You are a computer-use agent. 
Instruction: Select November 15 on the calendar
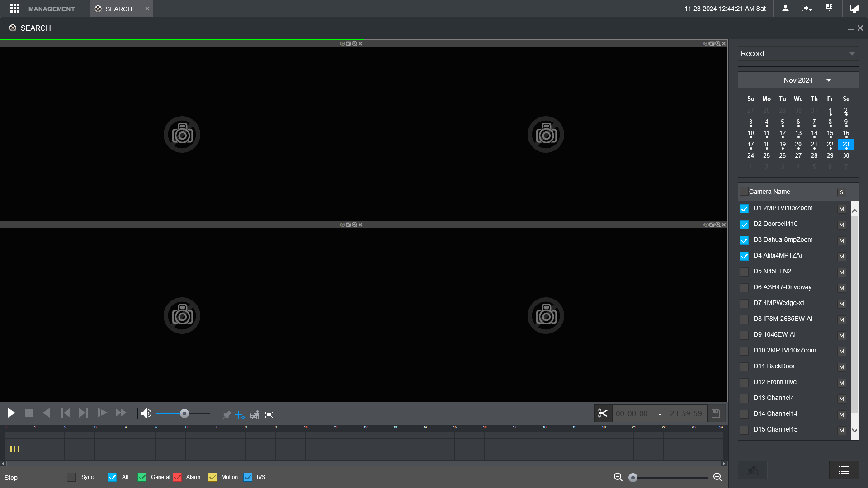(830, 133)
